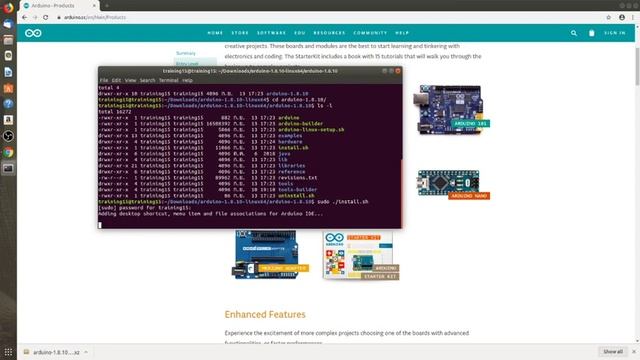640x360 pixels.
Task: Open EDU in the Arduino navigation
Action: [300, 33]
